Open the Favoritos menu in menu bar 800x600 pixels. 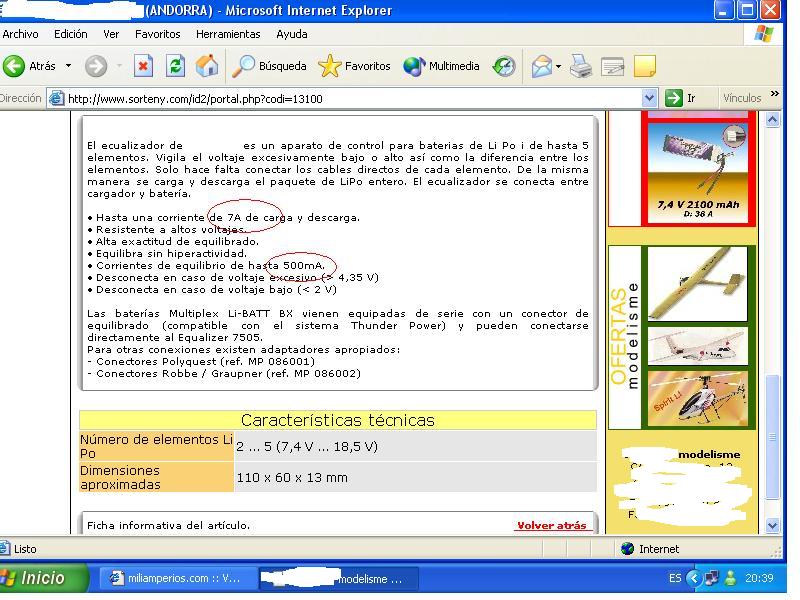tap(158, 34)
